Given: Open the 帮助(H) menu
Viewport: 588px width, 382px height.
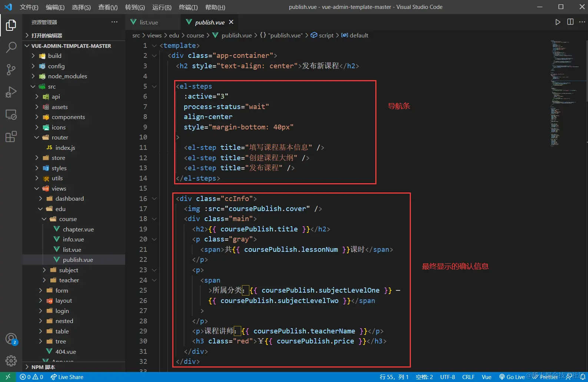Looking at the screenshot, I should pos(215,7).
